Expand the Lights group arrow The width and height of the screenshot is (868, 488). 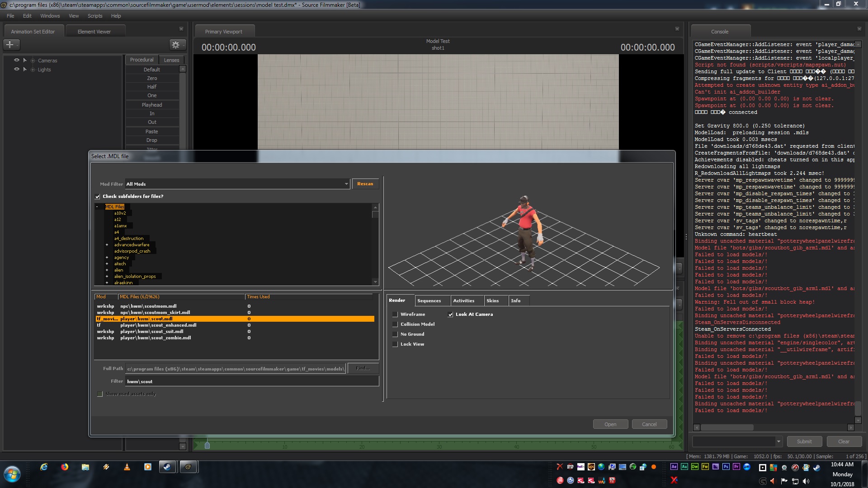pos(25,70)
